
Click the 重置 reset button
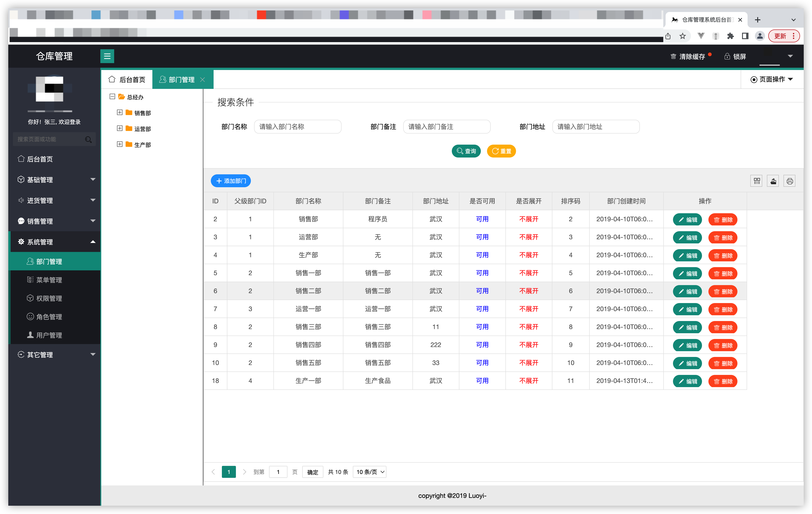(x=502, y=151)
